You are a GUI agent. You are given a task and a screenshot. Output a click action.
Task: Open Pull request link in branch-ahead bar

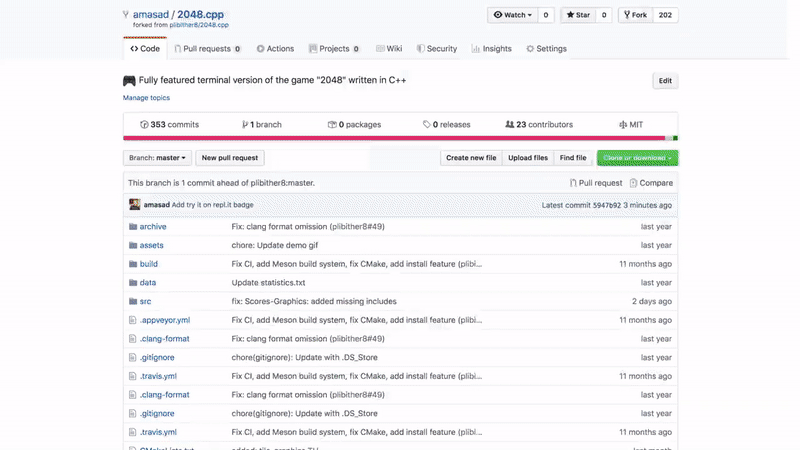(596, 183)
